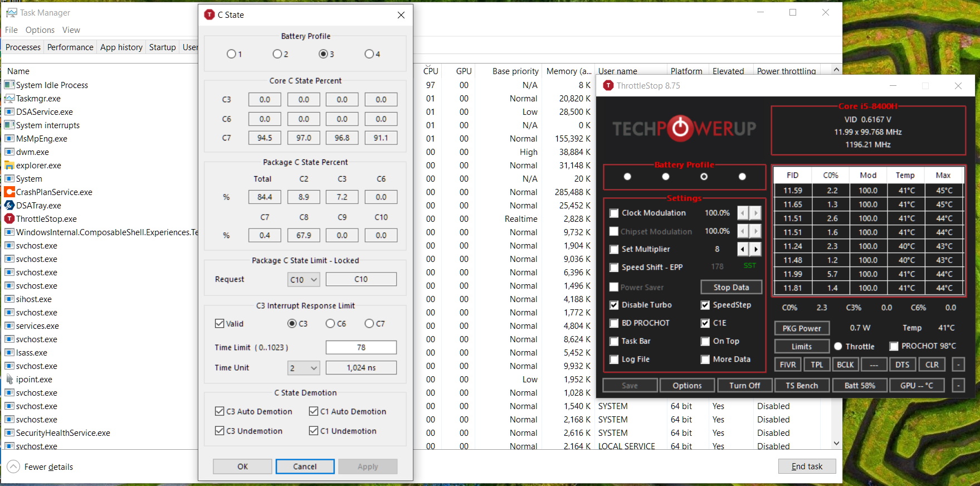Select first ThrottleStop battery profile dot
Viewport: 980px width, 486px height.
[x=627, y=177]
